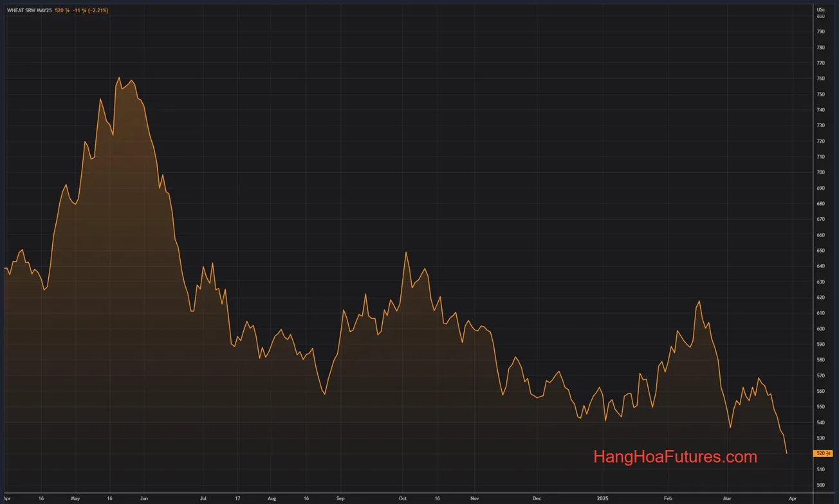The height and width of the screenshot is (504, 839).
Task: Click the 600 price axis label
Action: pyautogui.click(x=820, y=328)
